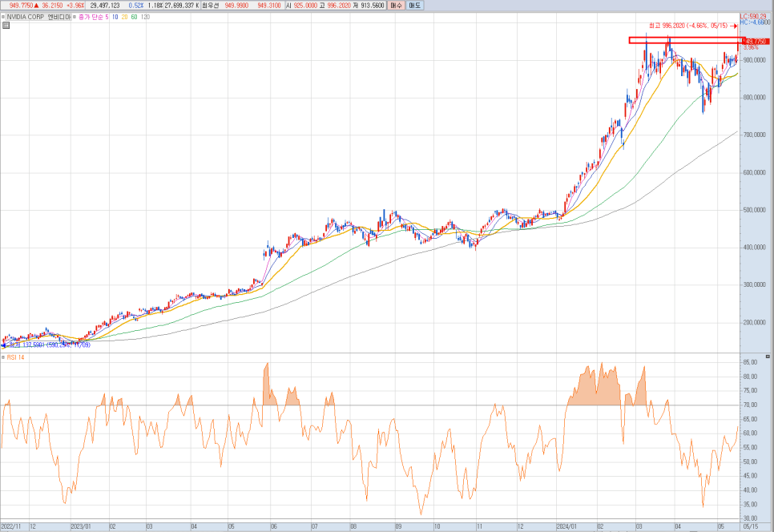Click the 2023/01 date on time axis
774x532 pixels.
pyautogui.click(x=81, y=526)
